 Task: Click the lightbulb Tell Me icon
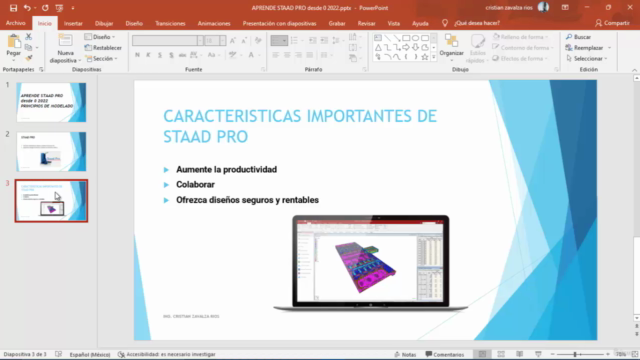pos(445,23)
